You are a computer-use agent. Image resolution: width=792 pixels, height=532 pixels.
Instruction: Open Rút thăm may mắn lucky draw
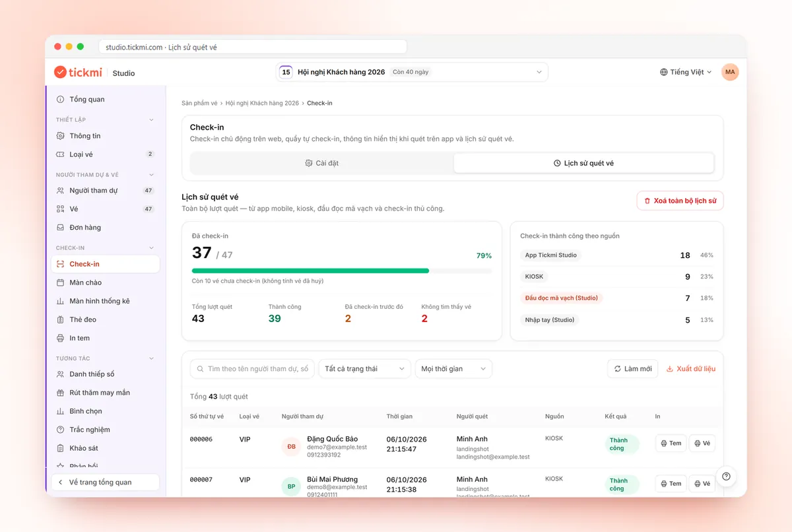(x=105, y=393)
